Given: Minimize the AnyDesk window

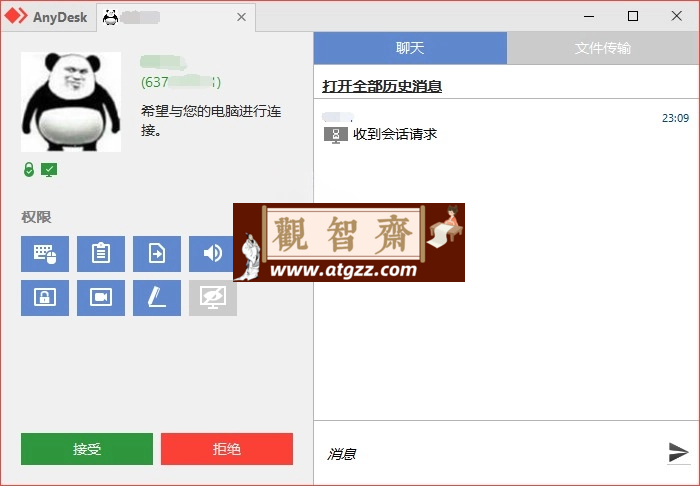Looking at the screenshot, I should [589, 17].
